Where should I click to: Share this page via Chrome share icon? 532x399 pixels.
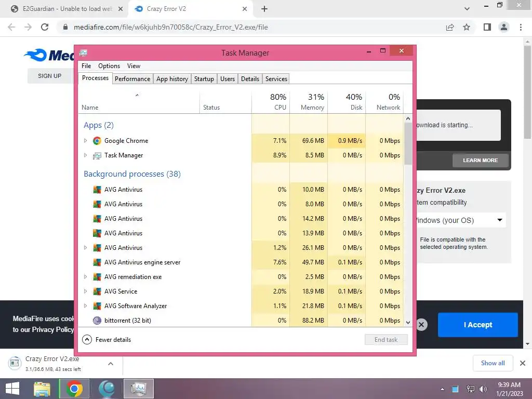coord(450,27)
